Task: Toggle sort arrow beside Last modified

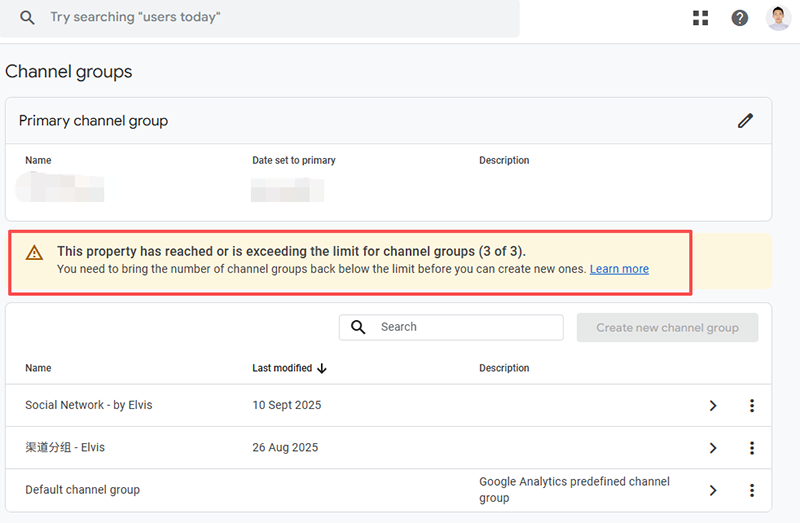Action: click(322, 368)
